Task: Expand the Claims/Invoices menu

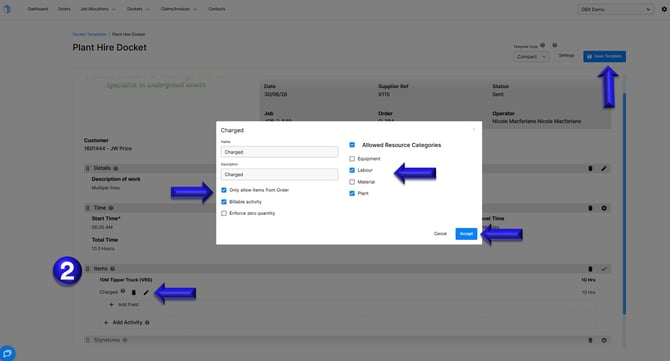Action: click(179, 9)
